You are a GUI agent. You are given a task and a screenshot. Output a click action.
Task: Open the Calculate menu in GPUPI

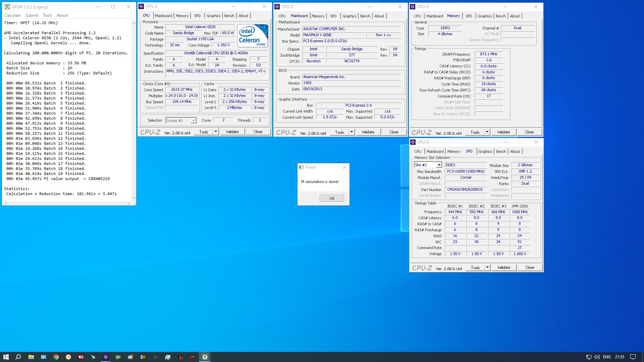[x=12, y=15]
